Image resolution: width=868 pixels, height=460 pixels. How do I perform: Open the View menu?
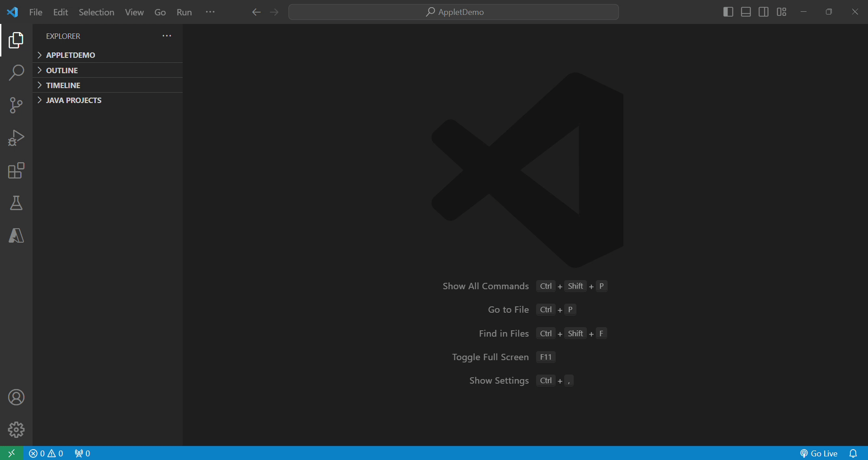pos(134,12)
